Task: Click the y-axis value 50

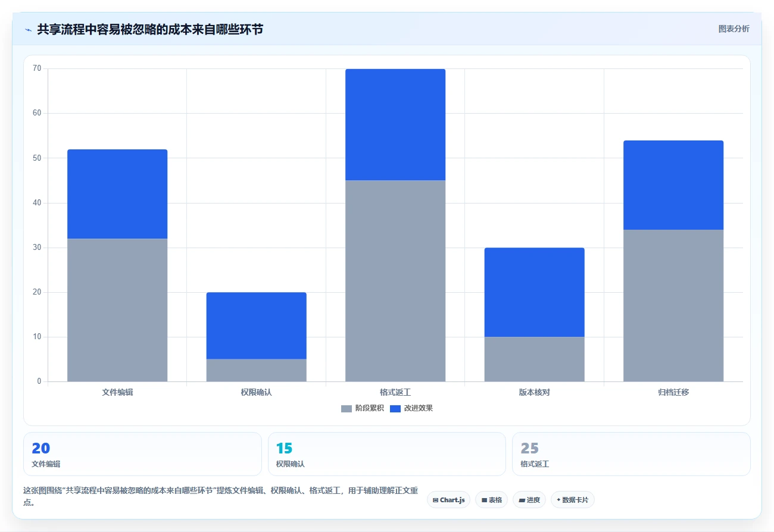Action: coord(37,158)
